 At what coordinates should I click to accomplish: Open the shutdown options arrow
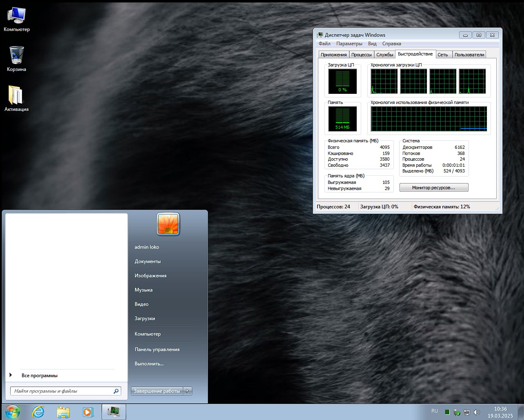[x=187, y=391]
